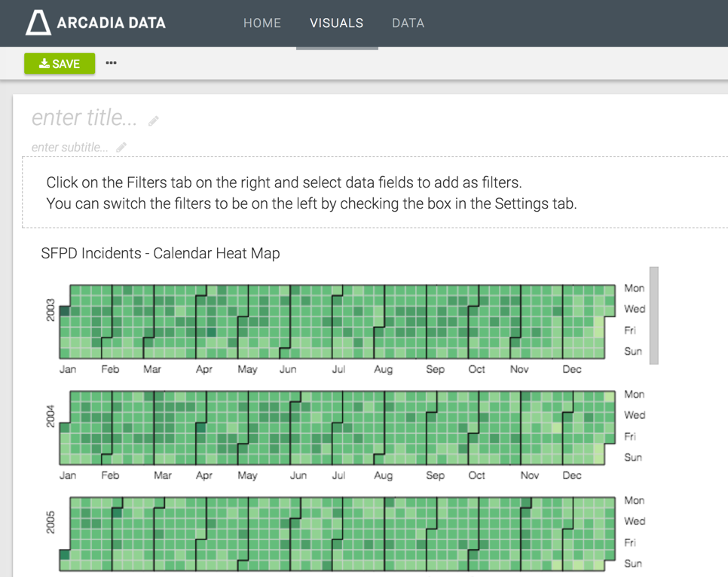Click the dark green cell in early January 2003
The height and width of the screenshot is (577, 728).
[x=65, y=310]
